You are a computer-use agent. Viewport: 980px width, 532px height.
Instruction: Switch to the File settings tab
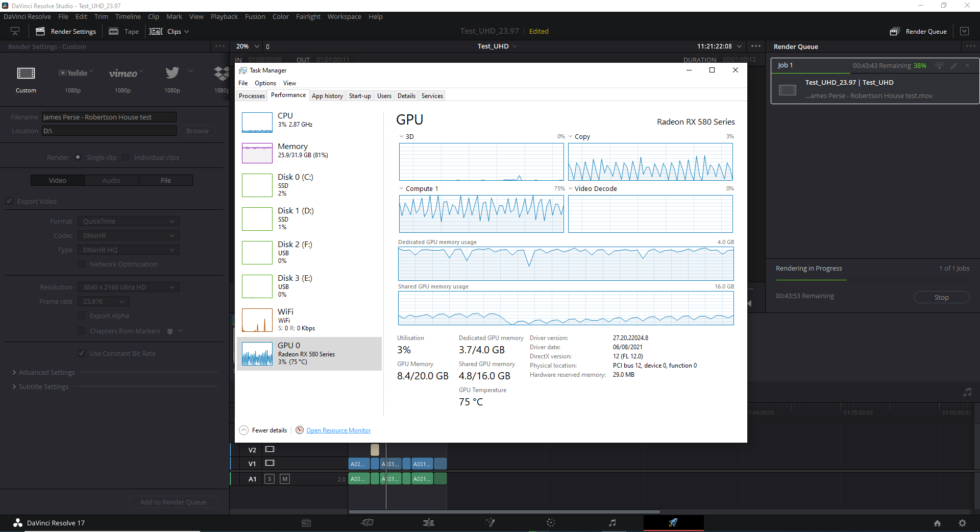166,180
